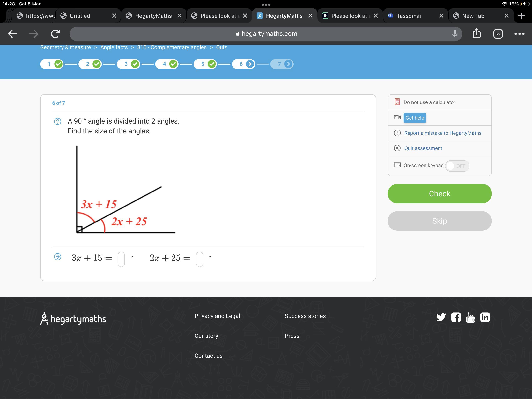Reload the page with refresh icon

click(x=55, y=34)
